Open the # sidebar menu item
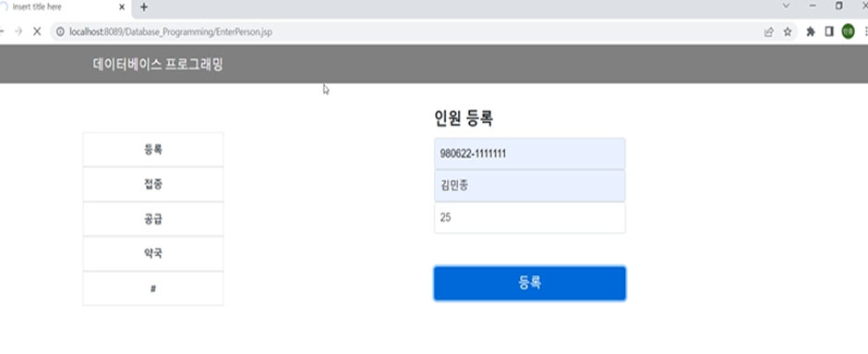The image size is (868, 354). pyautogui.click(x=153, y=288)
